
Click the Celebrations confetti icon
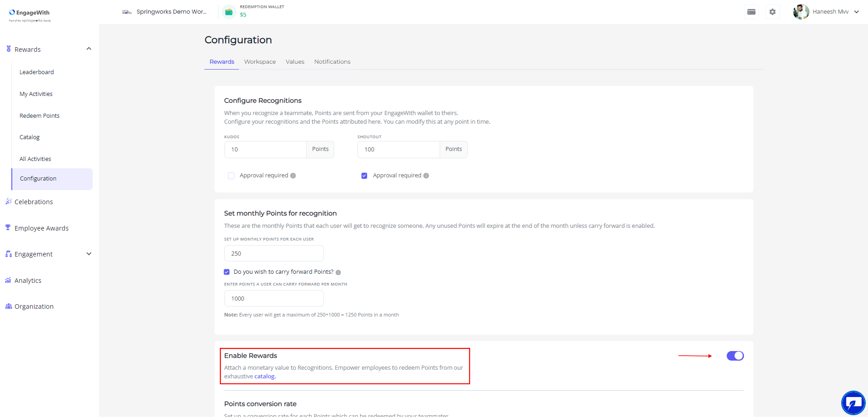click(x=9, y=201)
